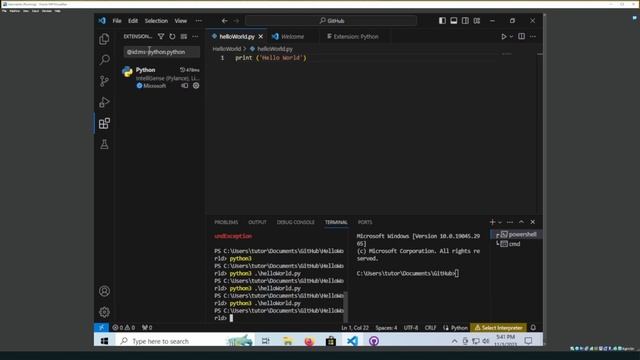Split the editor right
This screenshot has height=360, width=640.
[521, 36]
